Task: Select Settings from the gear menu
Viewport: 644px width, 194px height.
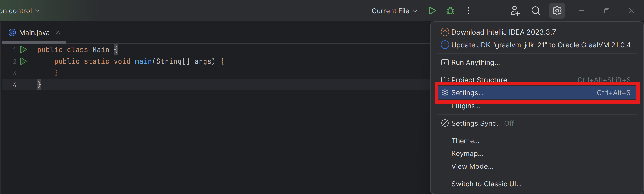Action: tap(468, 93)
